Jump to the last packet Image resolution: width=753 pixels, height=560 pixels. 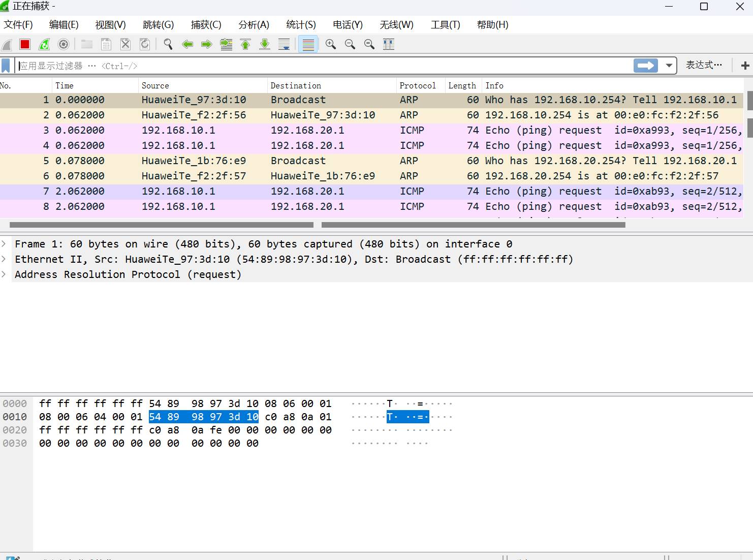[265, 45]
